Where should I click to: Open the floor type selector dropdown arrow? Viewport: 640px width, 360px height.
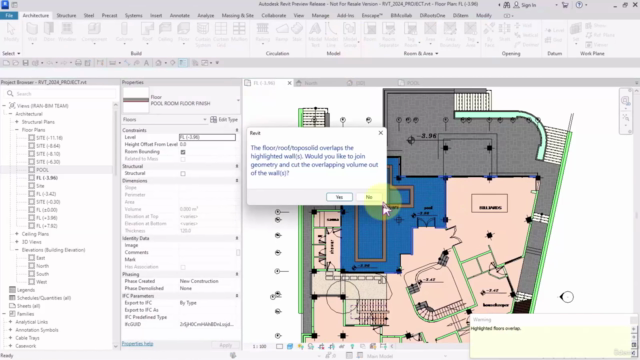[238, 100]
